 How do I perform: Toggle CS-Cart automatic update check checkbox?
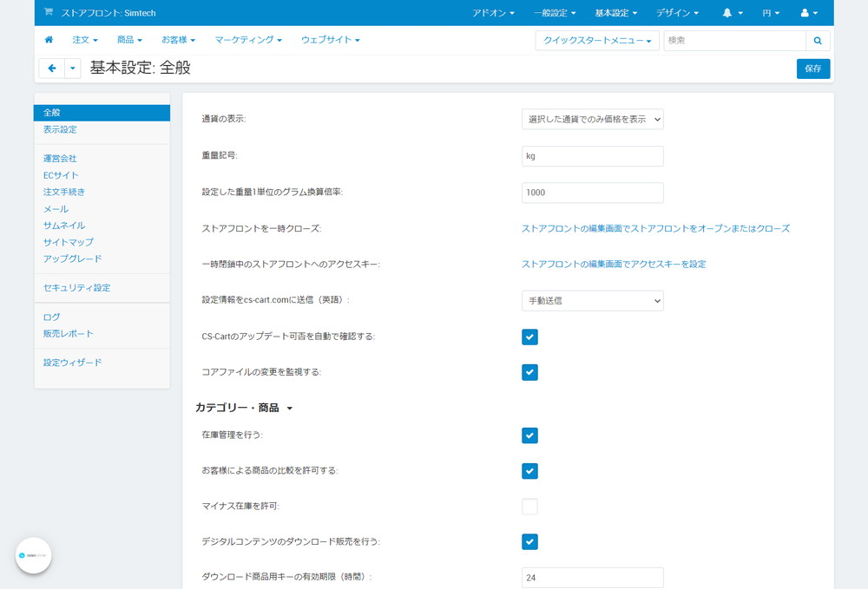529,337
